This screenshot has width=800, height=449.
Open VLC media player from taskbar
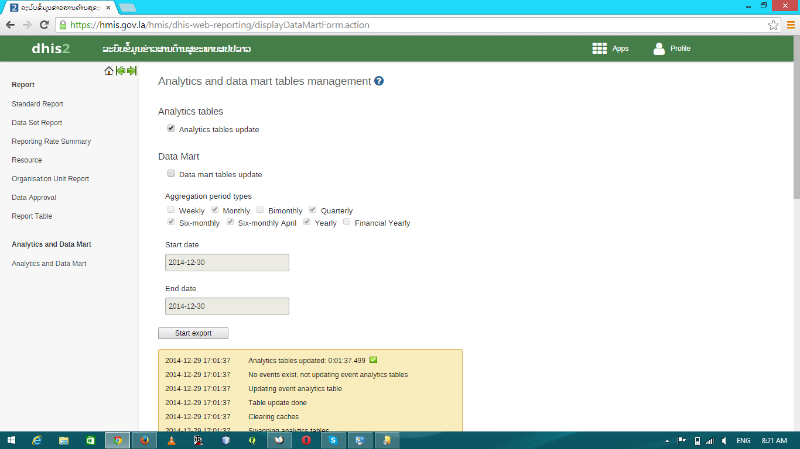pos(171,440)
